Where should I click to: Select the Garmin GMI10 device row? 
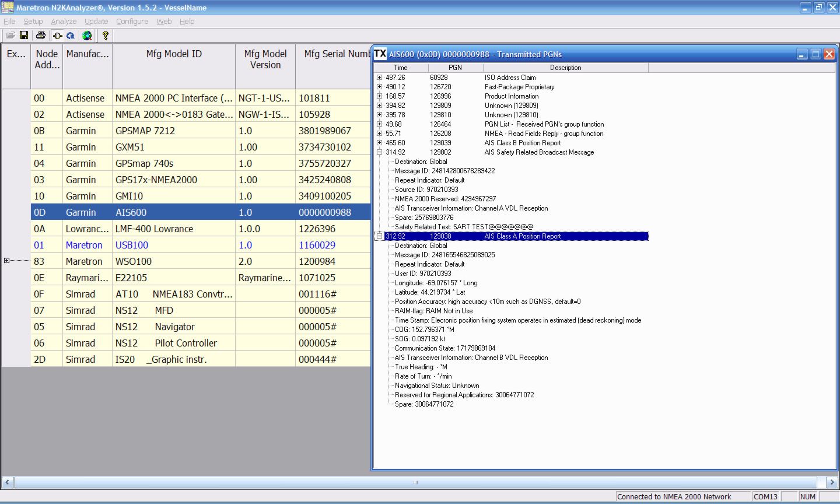201,196
